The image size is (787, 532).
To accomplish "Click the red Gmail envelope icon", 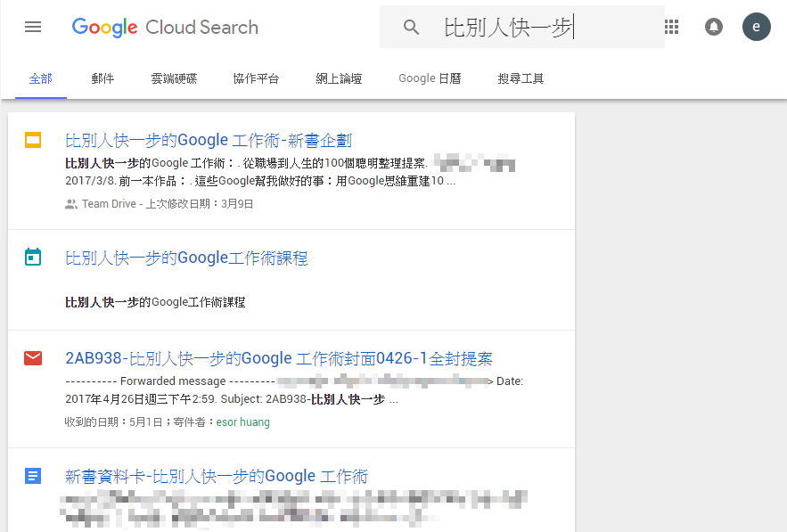I will click(x=33, y=358).
